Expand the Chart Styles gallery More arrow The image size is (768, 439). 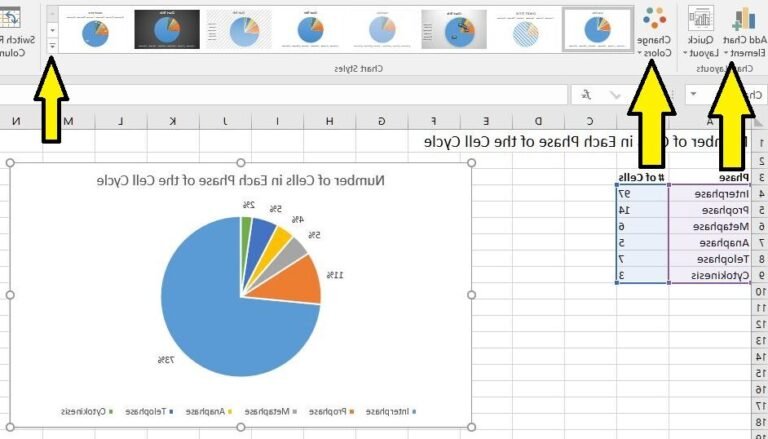52,46
